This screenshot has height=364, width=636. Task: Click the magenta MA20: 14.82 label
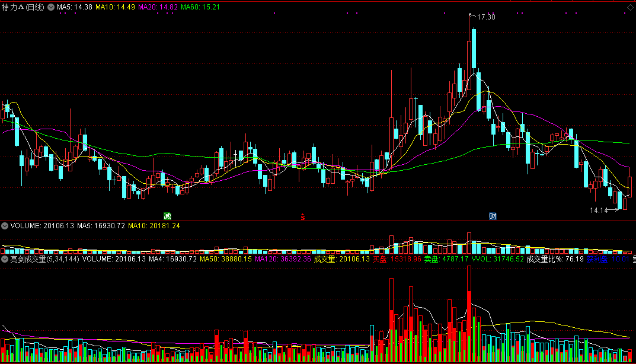[x=158, y=7]
